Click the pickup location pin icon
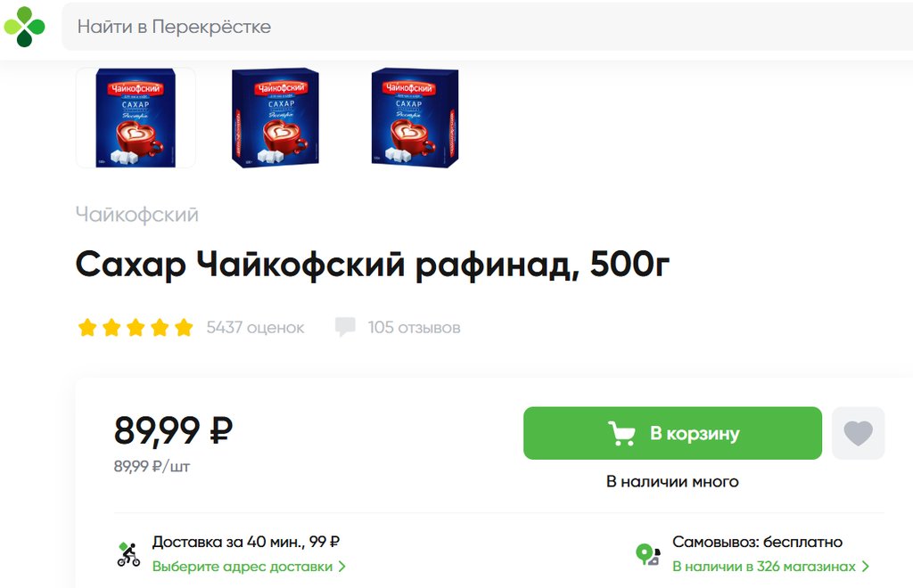This screenshot has width=913, height=588. pyautogui.click(x=647, y=554)
